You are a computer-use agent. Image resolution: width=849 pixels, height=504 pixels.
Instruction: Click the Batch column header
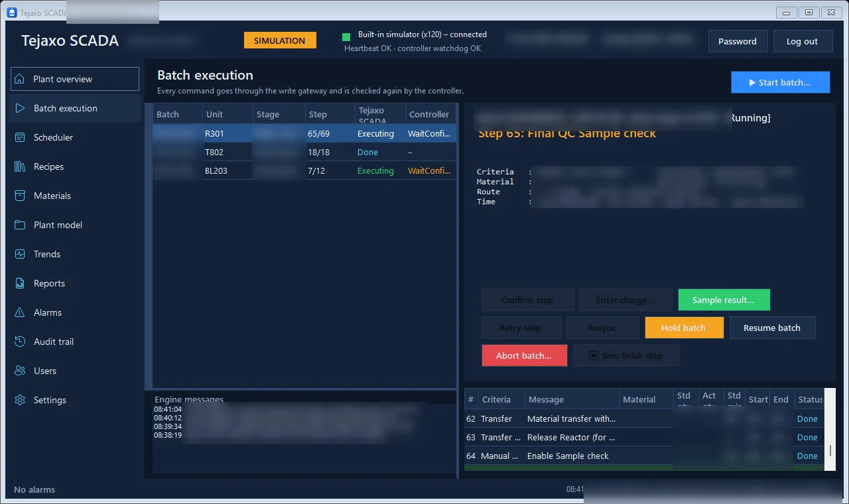click(178, 114)
